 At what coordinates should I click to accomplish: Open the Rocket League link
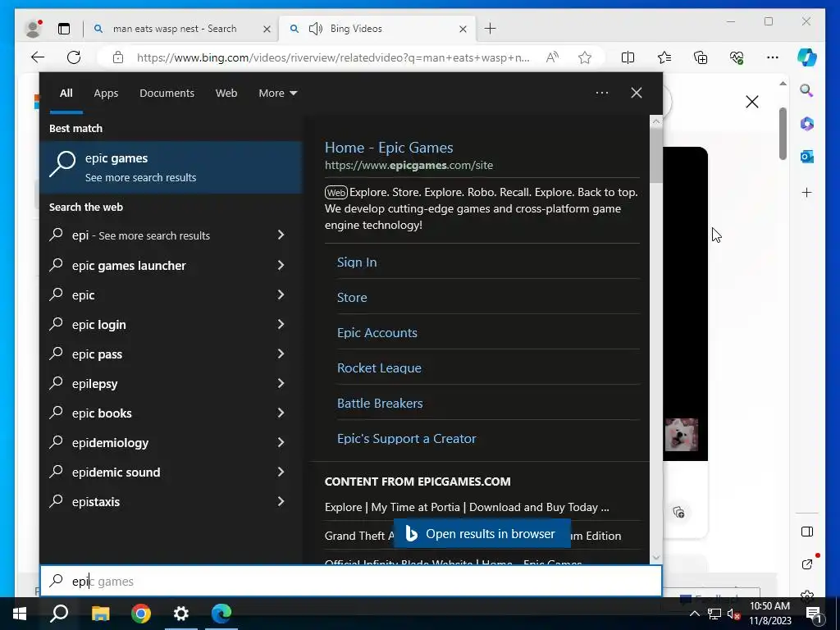pyautogui.click(x=379, y=368)
